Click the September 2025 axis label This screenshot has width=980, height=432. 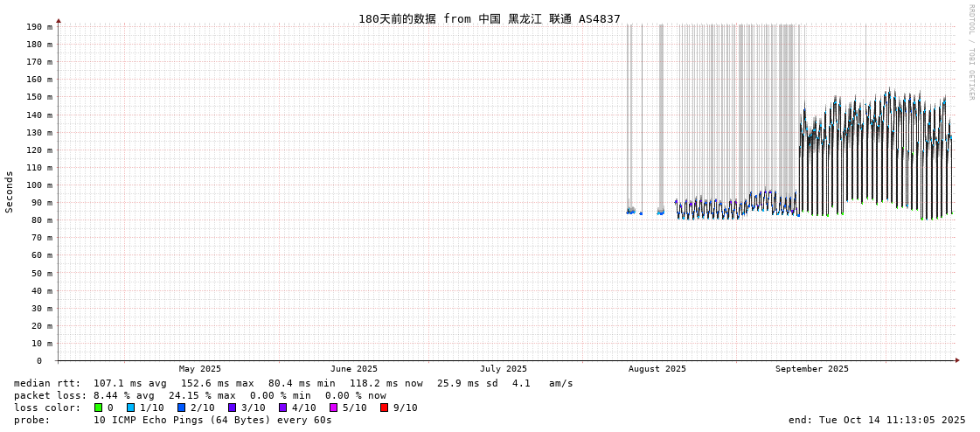[811, 369]
